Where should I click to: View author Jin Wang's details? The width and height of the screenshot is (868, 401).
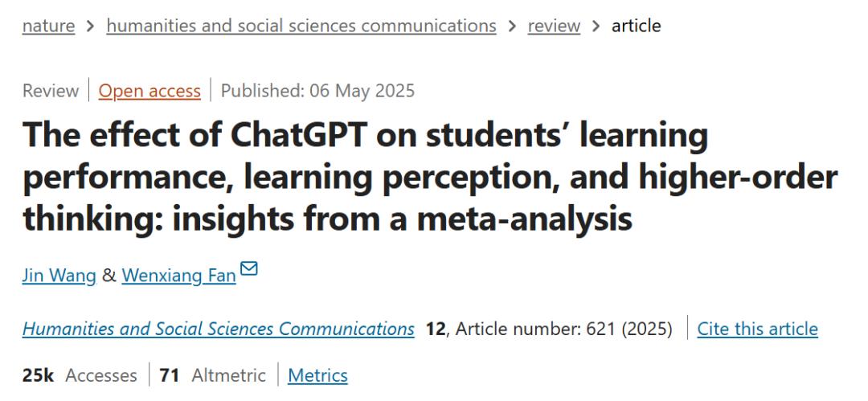[x=59, y=276]
